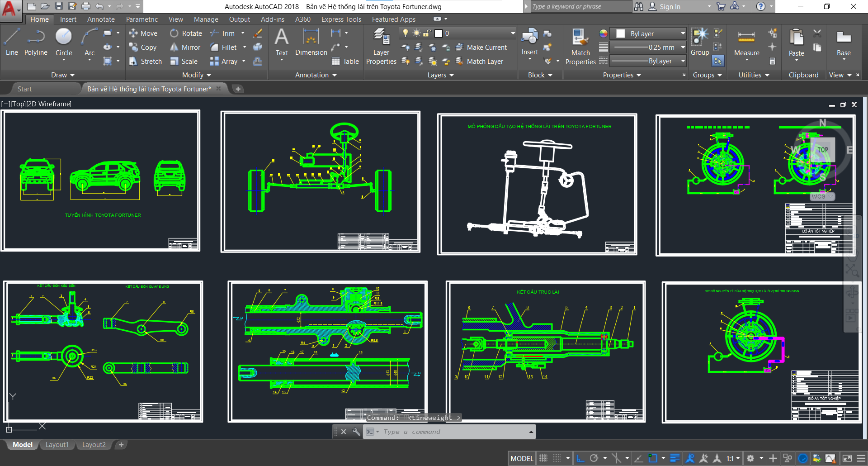Toggle hardware acceleration in status bar
The width and height of the screenshot is (868, 466).
point(803,458)
